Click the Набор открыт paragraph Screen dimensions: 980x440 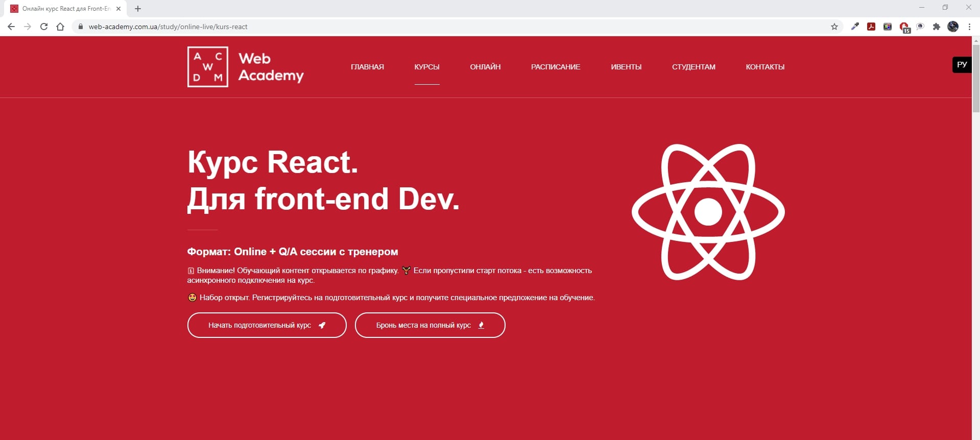click(x=391, y=298)
